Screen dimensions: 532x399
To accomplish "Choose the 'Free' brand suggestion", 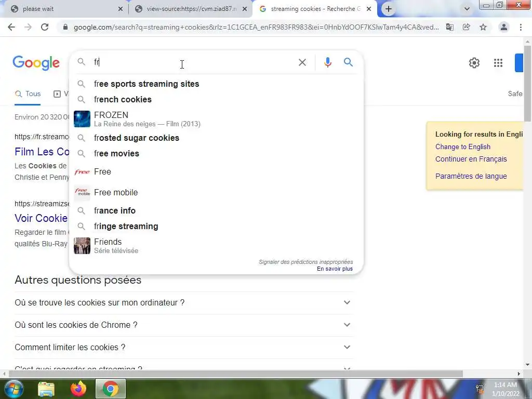I will (216, 171).
